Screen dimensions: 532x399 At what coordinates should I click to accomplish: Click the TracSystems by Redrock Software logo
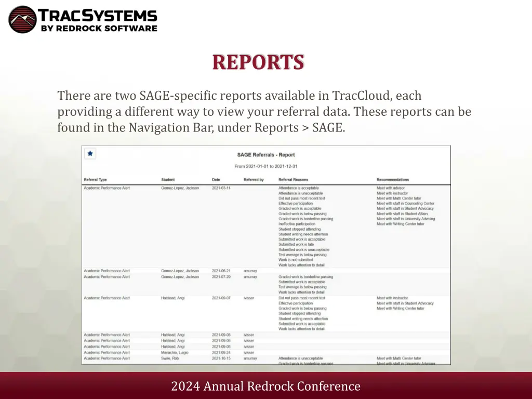click(83, 19)
